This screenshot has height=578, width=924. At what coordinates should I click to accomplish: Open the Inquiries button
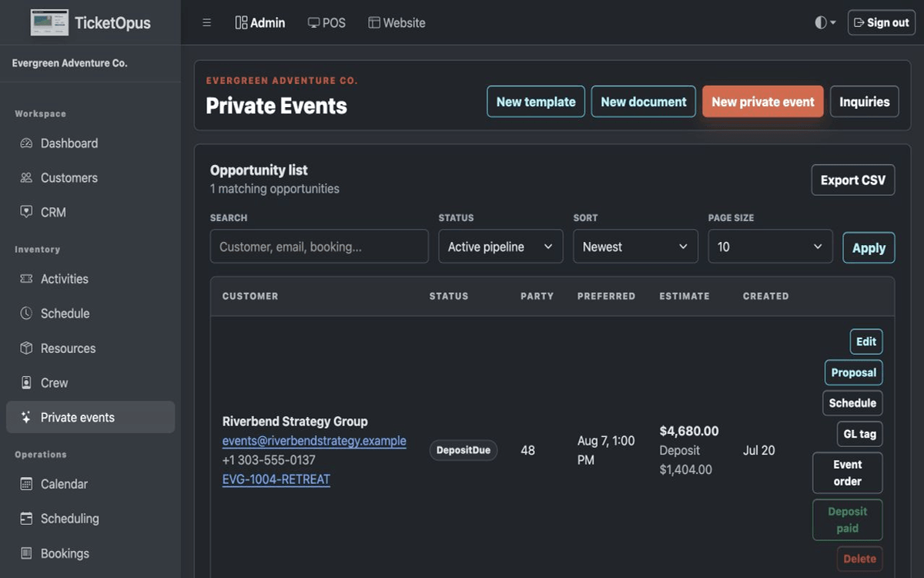tap(865, 102)
